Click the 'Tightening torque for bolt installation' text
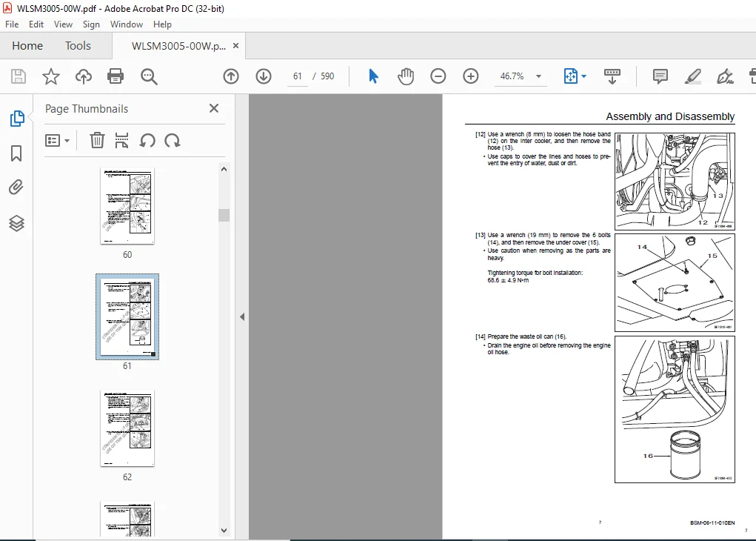This screenshot has width=756, height=541. tap(535, 273)
